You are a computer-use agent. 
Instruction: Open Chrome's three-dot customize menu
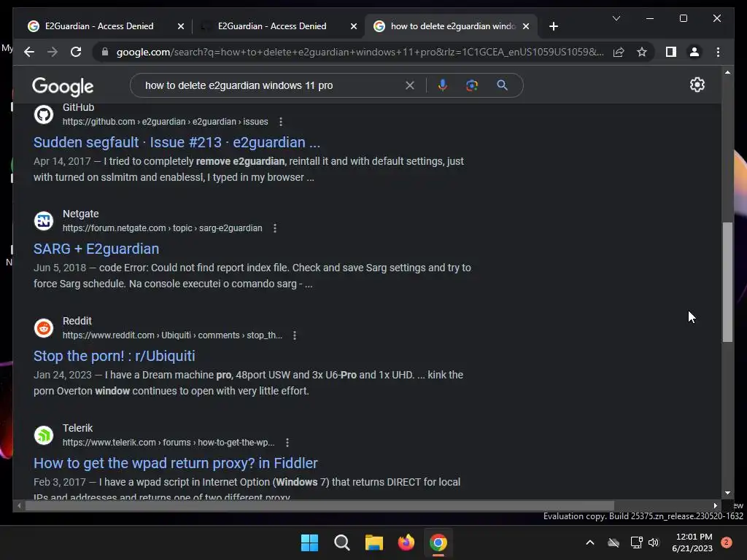[x=718, y=52]
